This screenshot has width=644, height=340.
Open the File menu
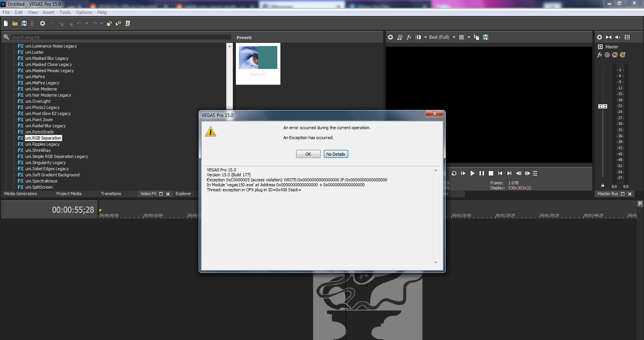click(x=6, y=12)
